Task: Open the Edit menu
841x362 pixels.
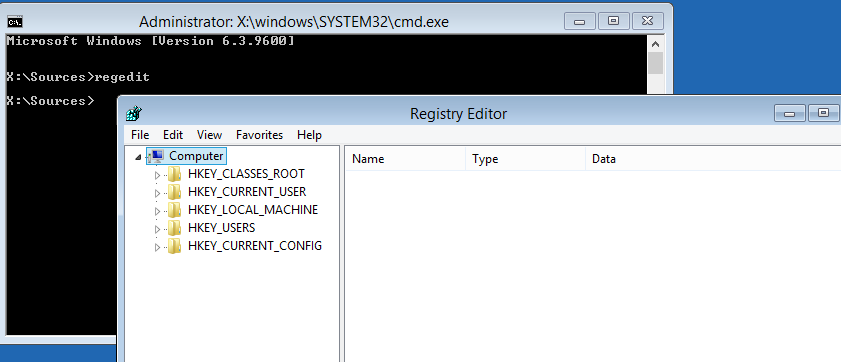Action: tap(173, 135)
